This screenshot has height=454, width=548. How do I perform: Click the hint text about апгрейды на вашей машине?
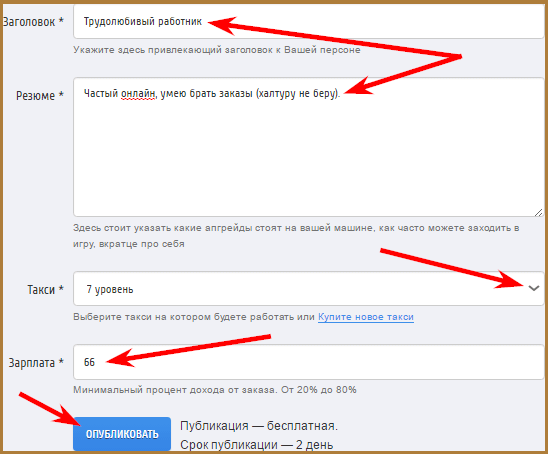point(296,236)
